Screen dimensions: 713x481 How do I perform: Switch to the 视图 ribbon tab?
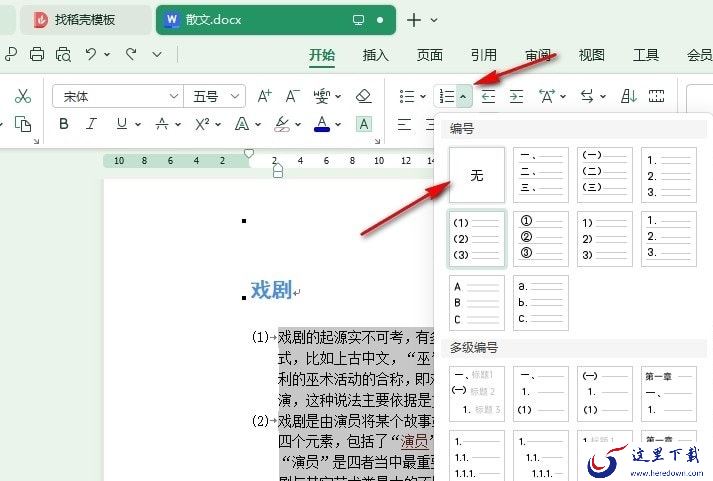tap(592, 55)
